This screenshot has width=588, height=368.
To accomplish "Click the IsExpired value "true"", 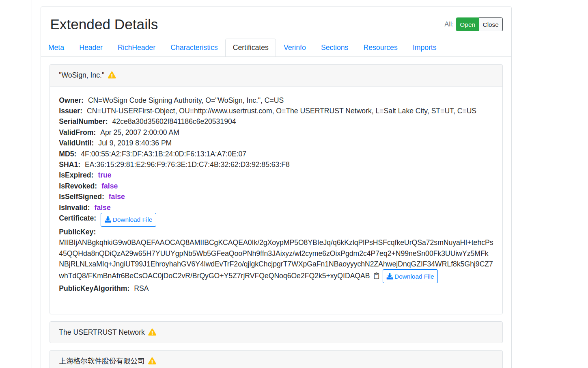I will pyautogui.click(x=105, y=175).
